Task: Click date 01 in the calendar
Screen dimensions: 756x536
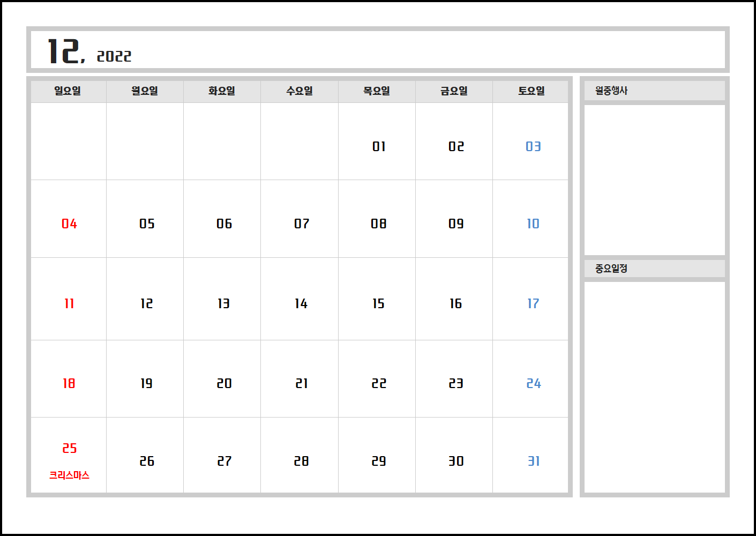Action: point(379,146)
